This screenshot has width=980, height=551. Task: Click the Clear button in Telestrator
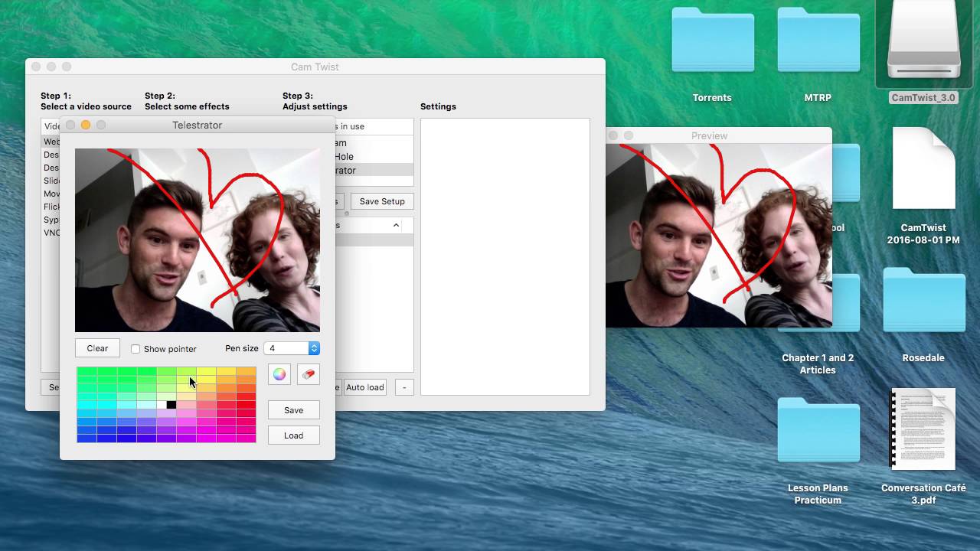click(x=97, y=348)
